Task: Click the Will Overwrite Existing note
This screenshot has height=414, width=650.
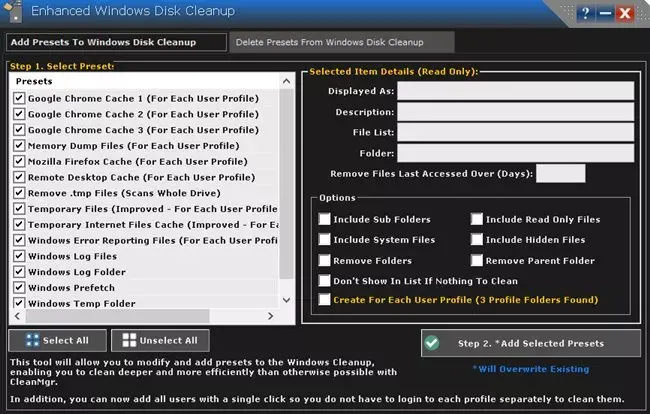Action: 531,369
